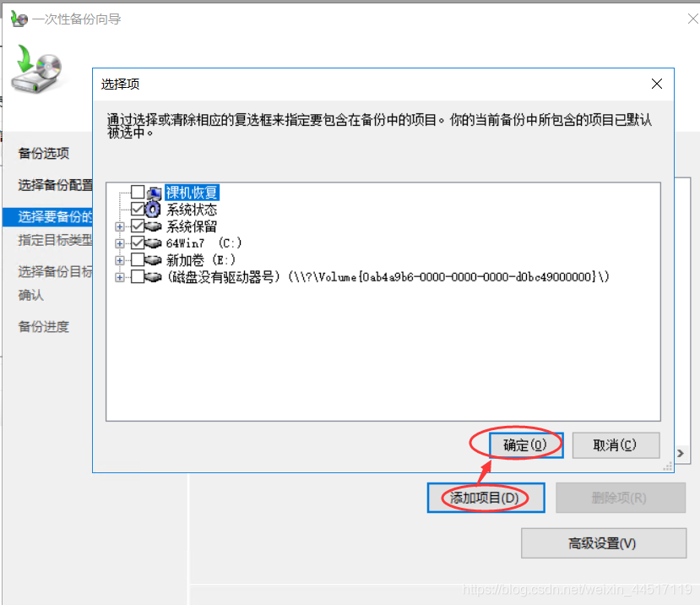Click the 裸机恢复 computer icon
The image size is (700, 605).
point(154,193)
